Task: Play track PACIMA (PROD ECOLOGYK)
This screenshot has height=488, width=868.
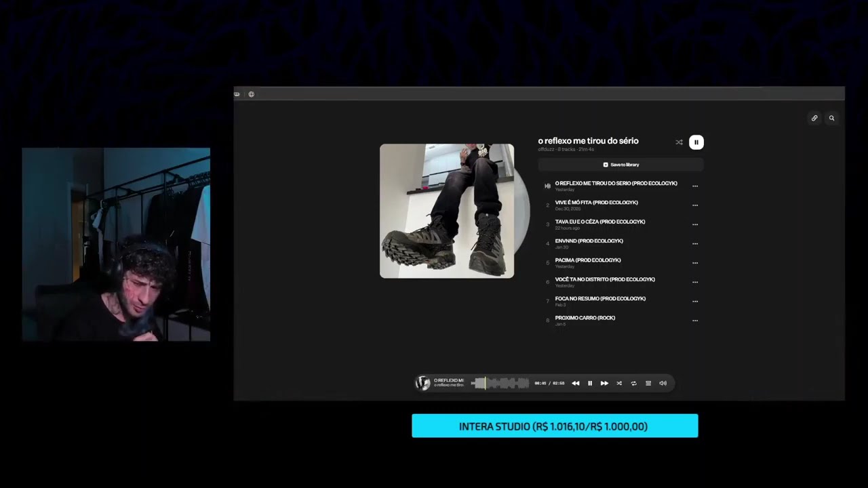Action: coord(588,260)
